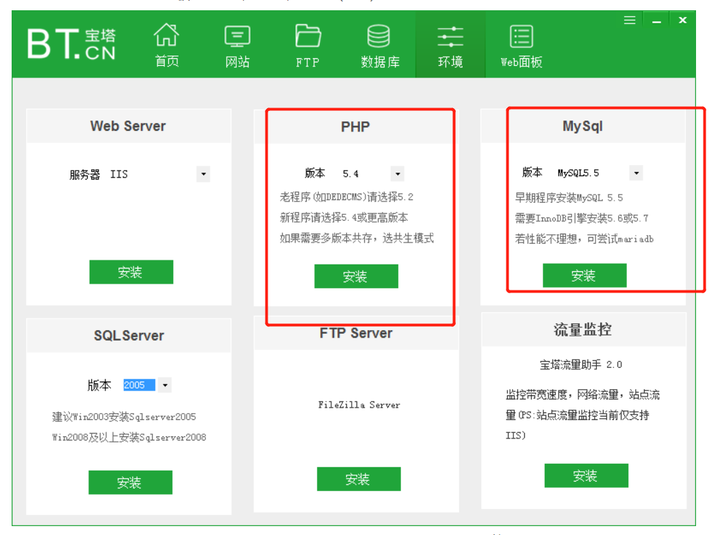Screen dimensions: 720x535
Task: Click 老程序(如DEDECMS)请选择5.2 hint
Action: 347,197
